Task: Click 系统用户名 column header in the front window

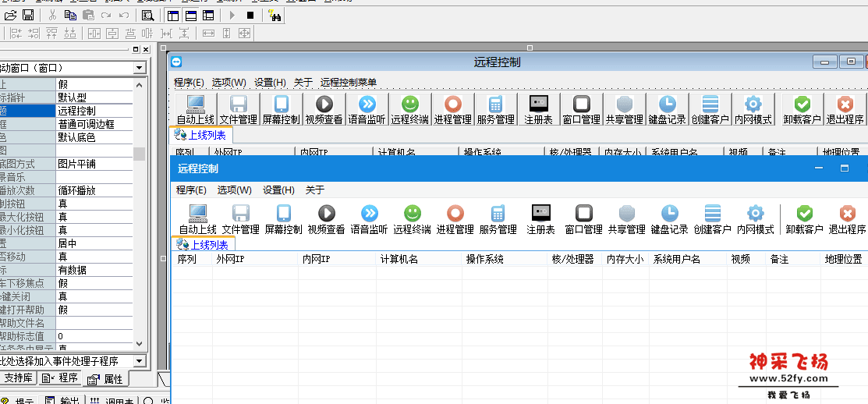Action: [x=688, y=259]
